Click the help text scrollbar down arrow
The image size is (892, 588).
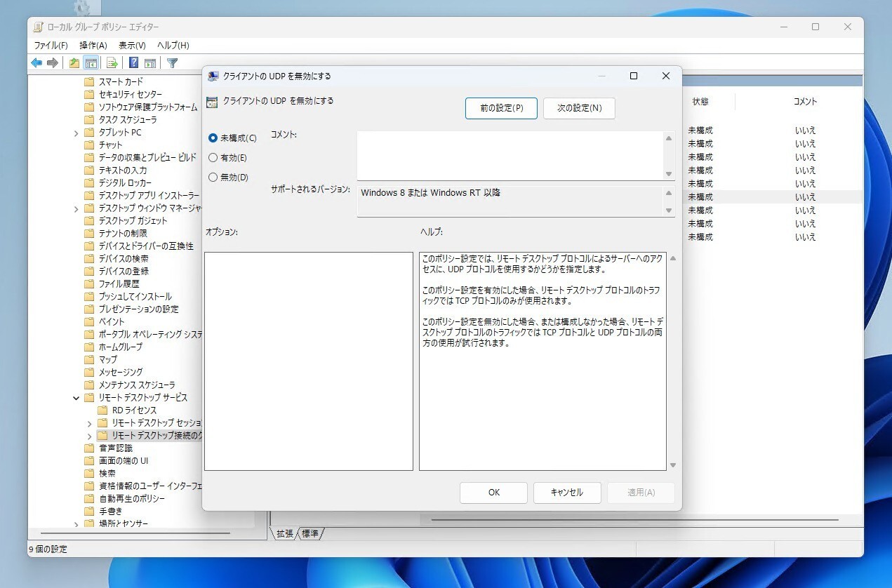(673, 465)
